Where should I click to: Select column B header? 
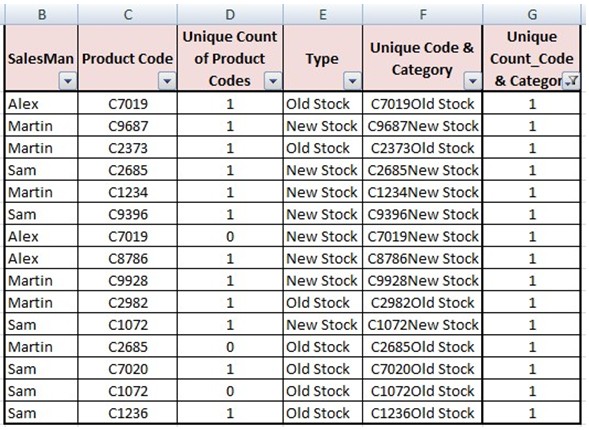(x=41, y=15)
